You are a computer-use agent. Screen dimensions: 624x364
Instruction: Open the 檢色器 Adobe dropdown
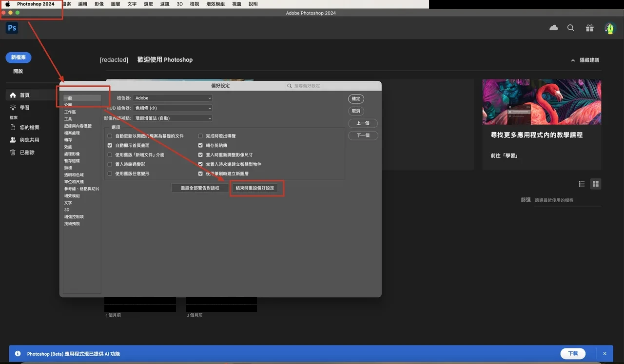(173, 98)
